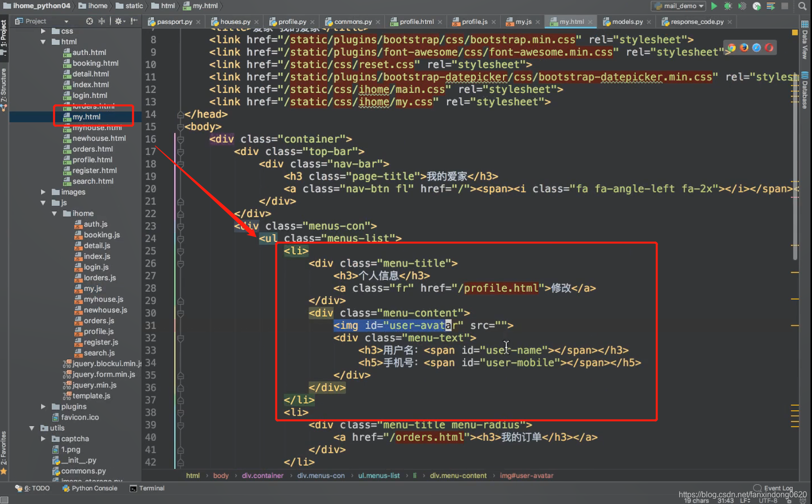The height and width of the screenshot is (504, 812).
Task: Open the Terminal tool window
Action: [x=147, y=488]
